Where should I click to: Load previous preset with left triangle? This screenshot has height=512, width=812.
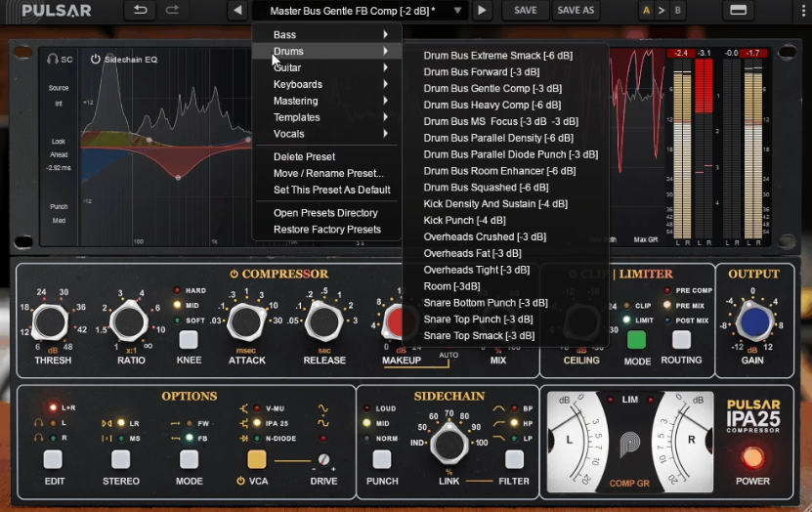coord(237,11)
